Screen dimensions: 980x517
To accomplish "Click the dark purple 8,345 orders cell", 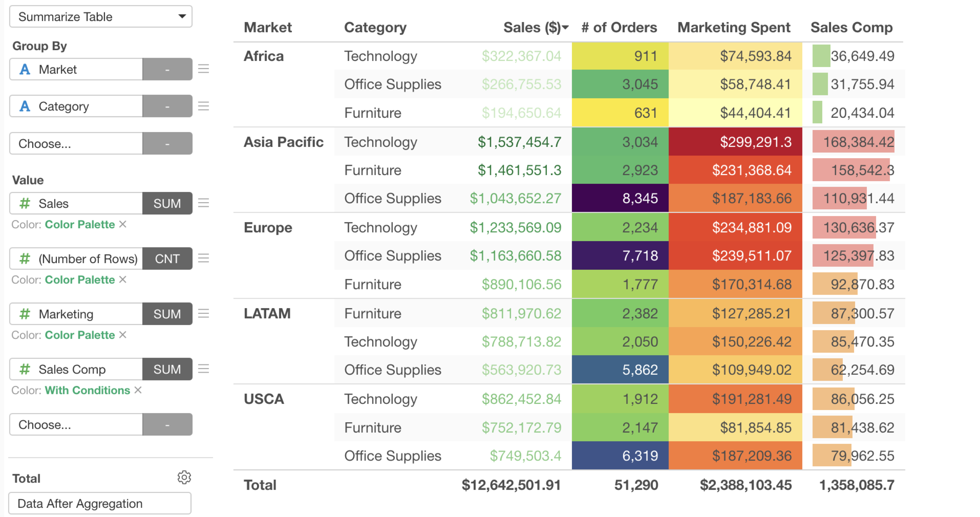I will 620,198.
